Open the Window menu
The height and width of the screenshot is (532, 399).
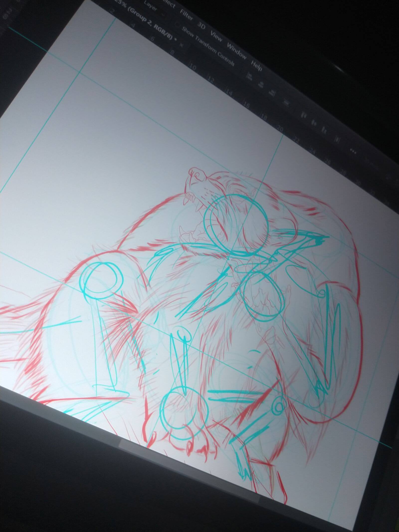[x=236, y=51]
